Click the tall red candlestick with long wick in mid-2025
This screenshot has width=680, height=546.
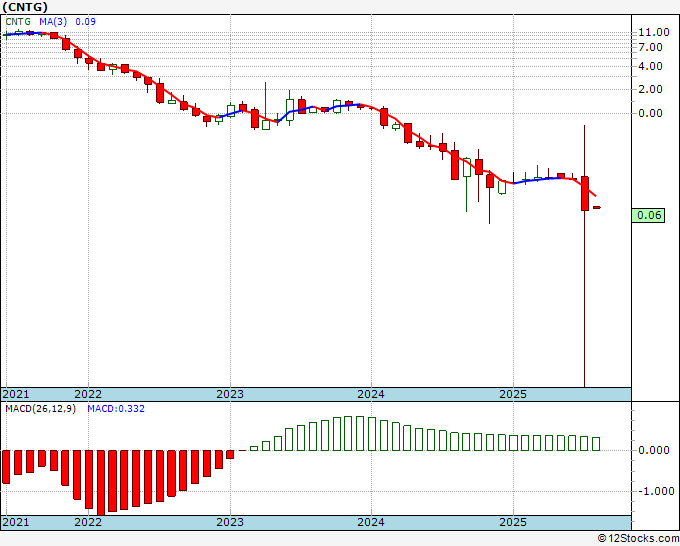(x=585, y=193)
